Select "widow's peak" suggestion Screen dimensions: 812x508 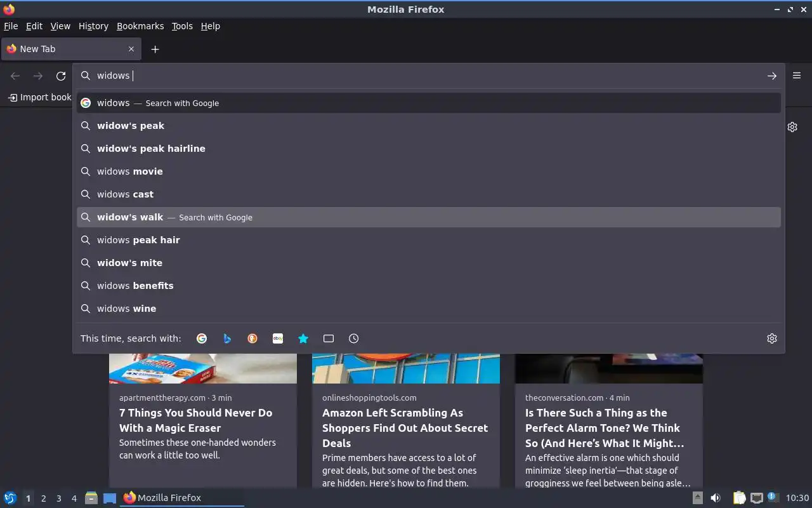click(429, 126)
